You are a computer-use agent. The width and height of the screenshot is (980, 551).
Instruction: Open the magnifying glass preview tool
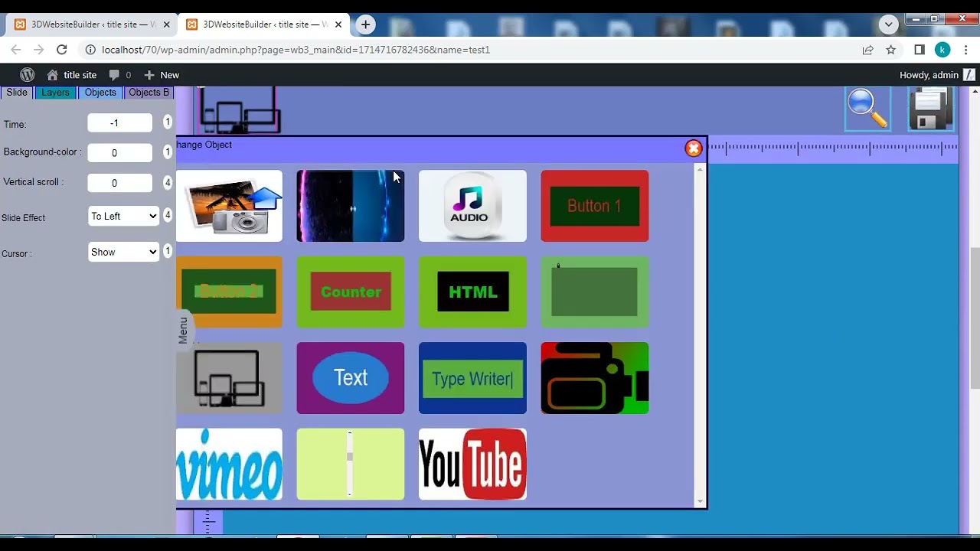[x=867, y=109]
